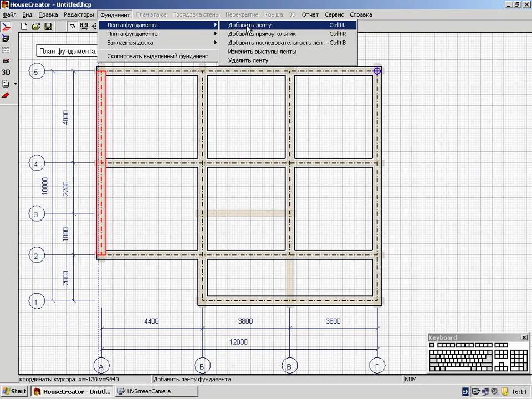Image resolution: width=532 pixels, height=399 pixels.
Task: Choose Добавить прямоугольник
Action: [x=288, y=34]
